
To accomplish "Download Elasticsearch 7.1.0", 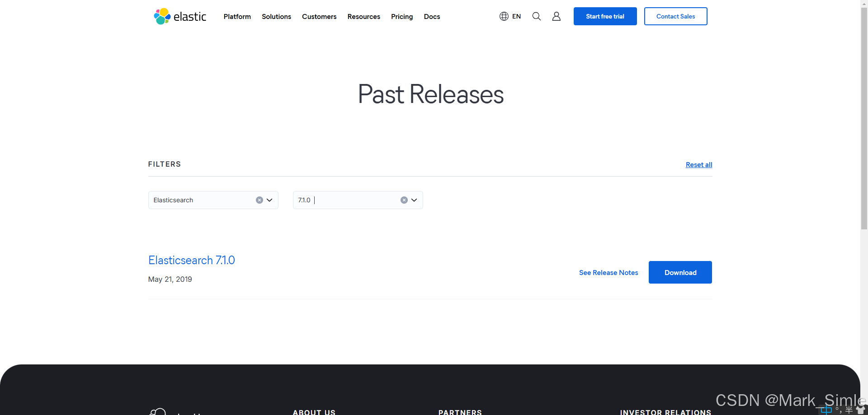I will (680, 272).
